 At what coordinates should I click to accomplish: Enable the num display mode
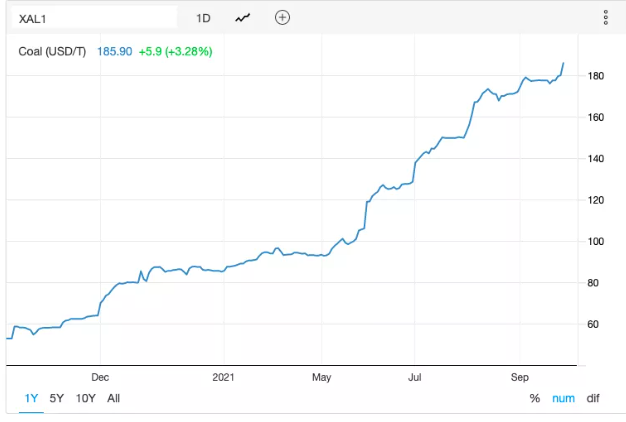coord(563,398)
